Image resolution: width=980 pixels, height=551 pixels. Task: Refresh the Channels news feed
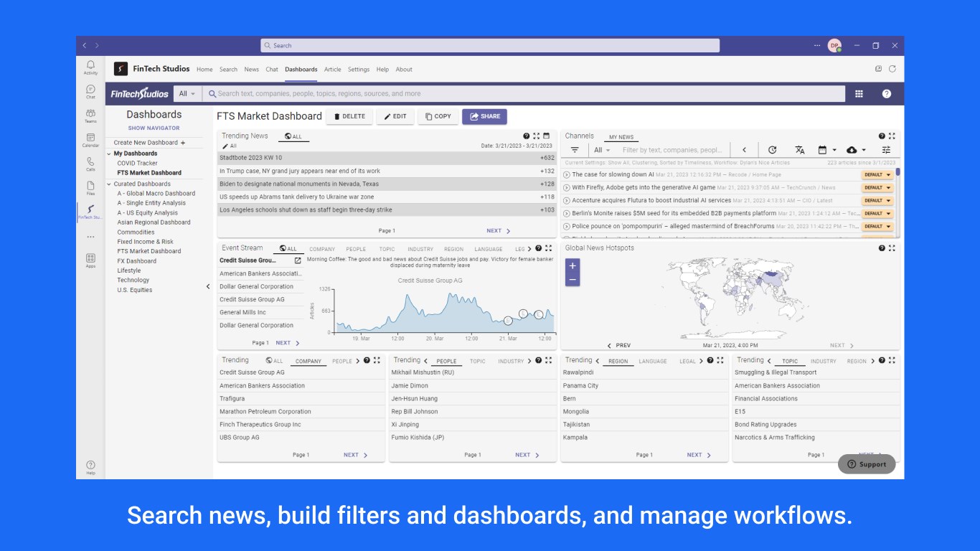772,150
